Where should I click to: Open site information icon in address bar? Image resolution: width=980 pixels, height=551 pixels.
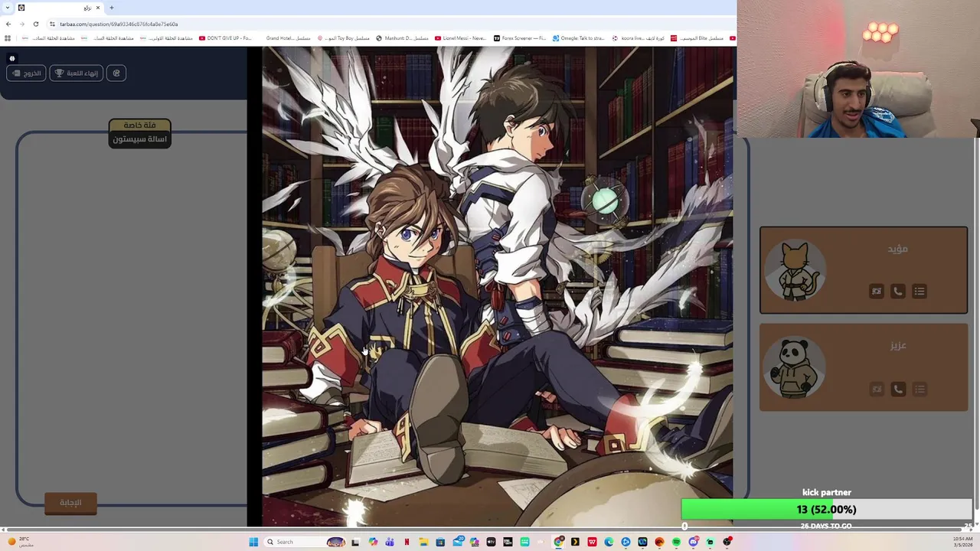(x=51, y=24)
